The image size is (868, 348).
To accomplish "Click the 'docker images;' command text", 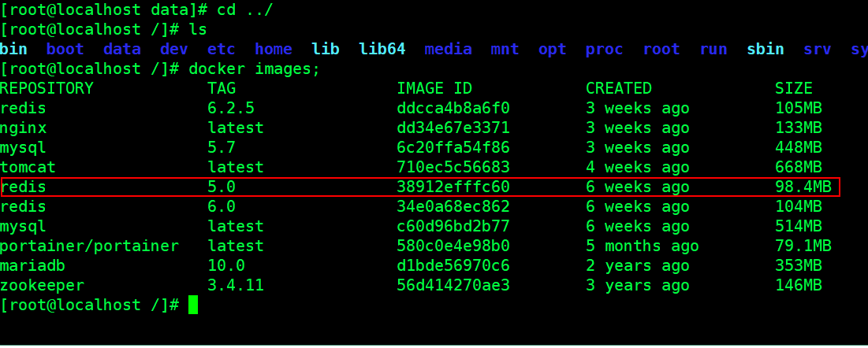I will click(255, 69).
